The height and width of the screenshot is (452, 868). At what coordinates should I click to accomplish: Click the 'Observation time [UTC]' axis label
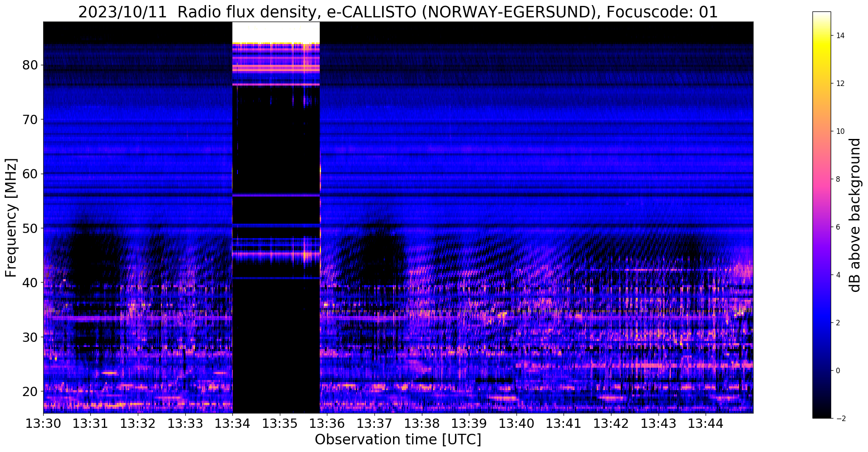coord(398,440)
